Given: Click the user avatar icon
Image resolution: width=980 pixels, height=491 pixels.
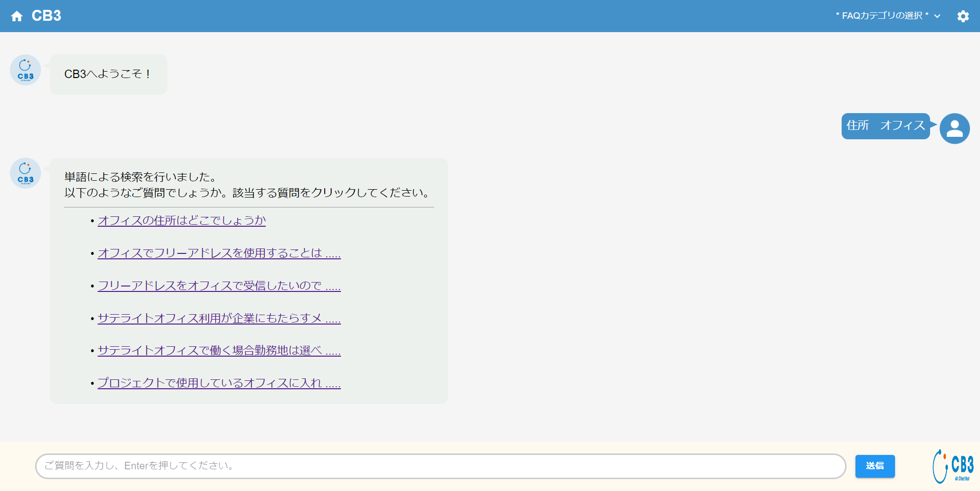Looking at the screenshot, I should (x=954, y=128).
